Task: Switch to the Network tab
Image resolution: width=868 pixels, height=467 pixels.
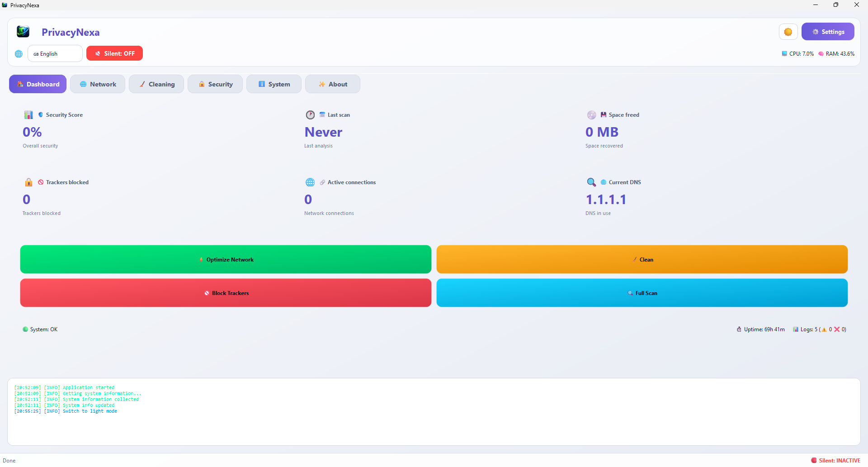Action: 98,84
